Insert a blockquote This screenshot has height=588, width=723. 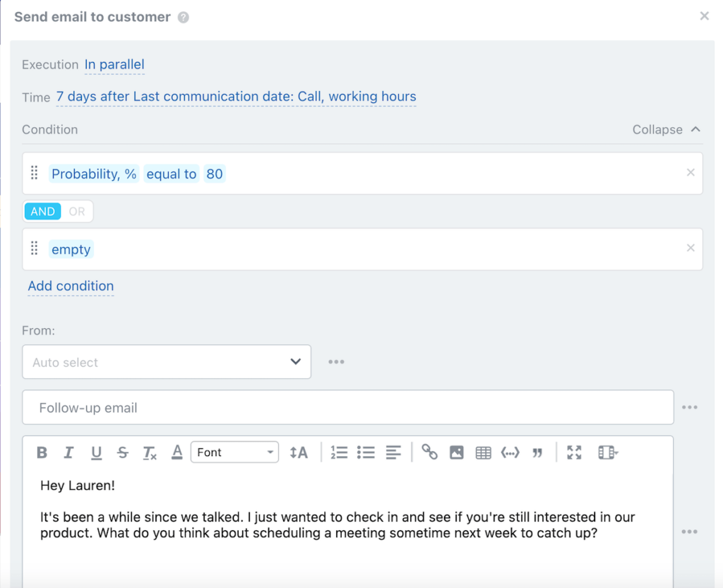coord(537,452)
